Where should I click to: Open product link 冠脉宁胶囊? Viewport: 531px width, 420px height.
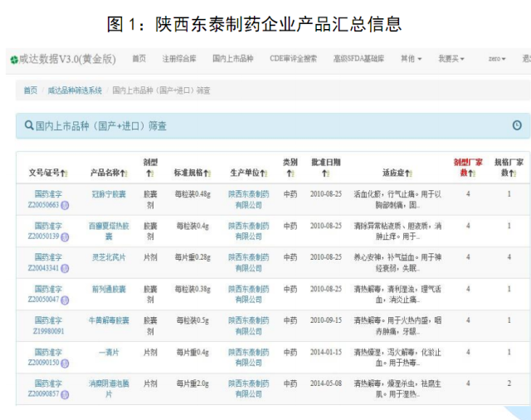[109, 194]
